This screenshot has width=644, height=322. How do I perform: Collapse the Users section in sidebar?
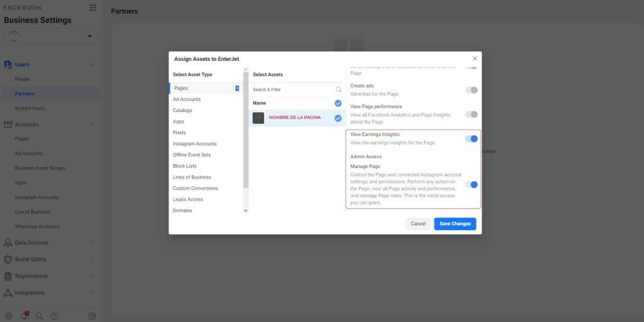click(92, 65)
